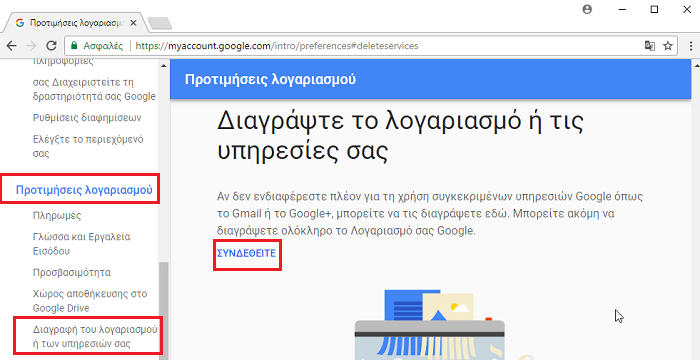Click the address bar URL

[277, 46]
